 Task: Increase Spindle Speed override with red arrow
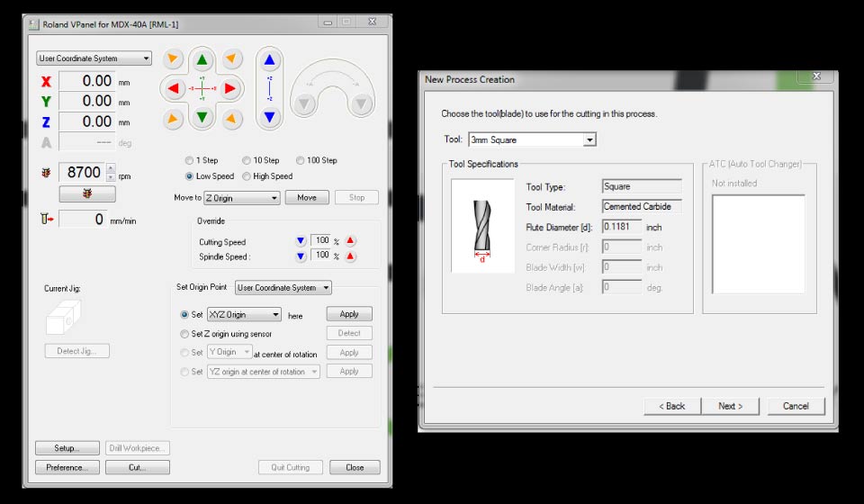[350, 256]
